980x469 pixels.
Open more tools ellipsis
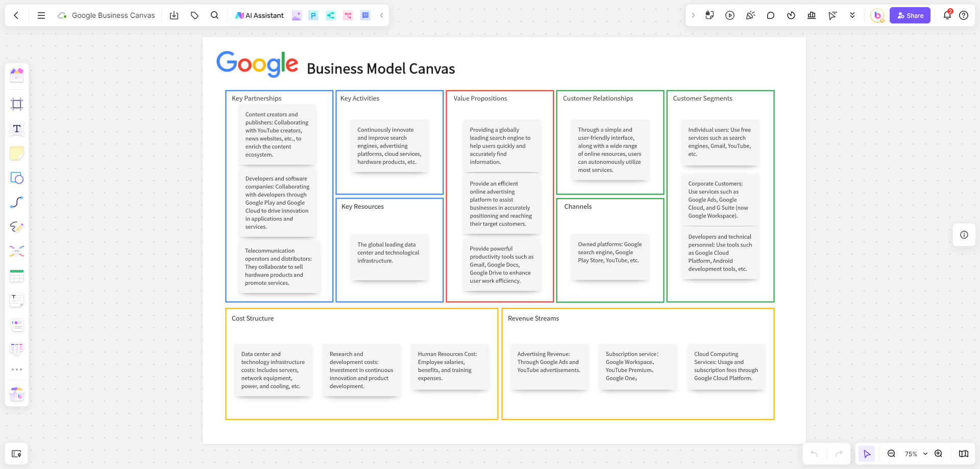tap(17, 369)
